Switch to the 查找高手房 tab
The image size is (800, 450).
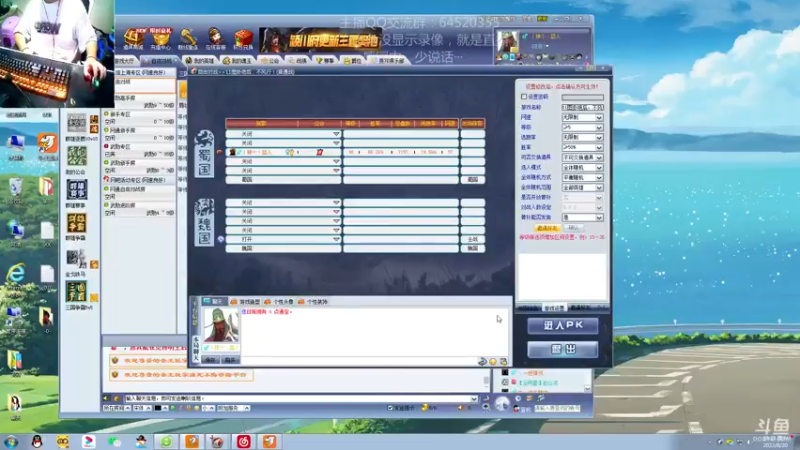point(387,61)
